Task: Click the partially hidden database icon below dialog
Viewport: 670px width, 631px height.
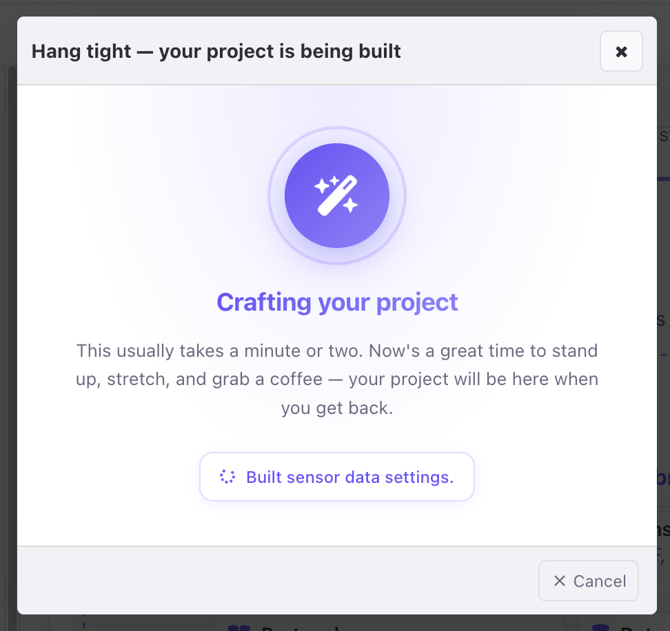Action: (x=600, y=627)
